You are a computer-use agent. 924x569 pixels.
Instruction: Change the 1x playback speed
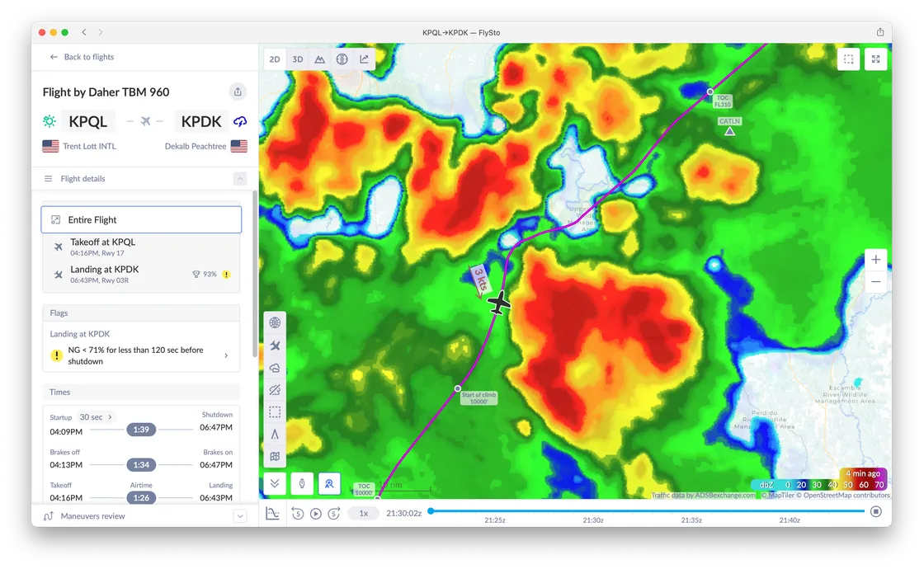(x=364, y=513)
